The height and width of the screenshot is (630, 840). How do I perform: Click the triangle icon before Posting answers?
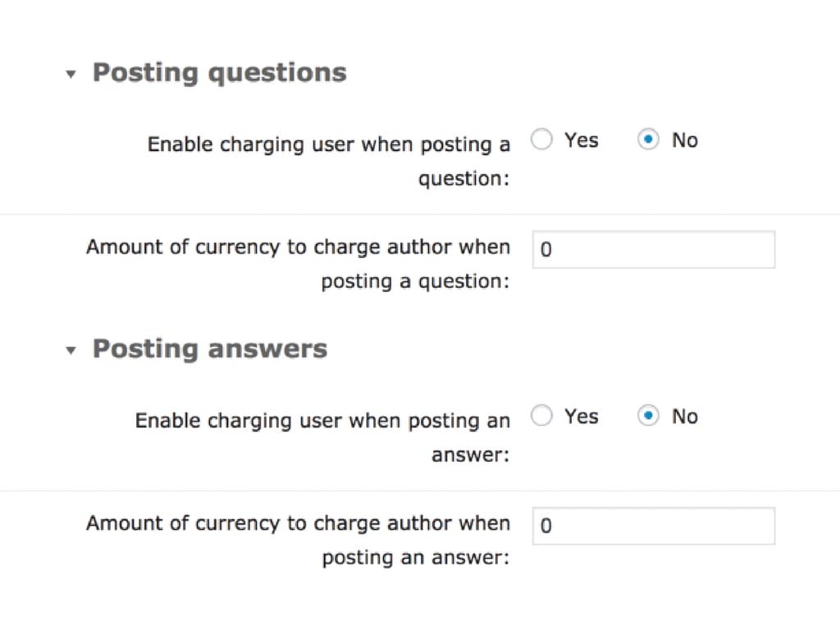[x=71, y=350]
